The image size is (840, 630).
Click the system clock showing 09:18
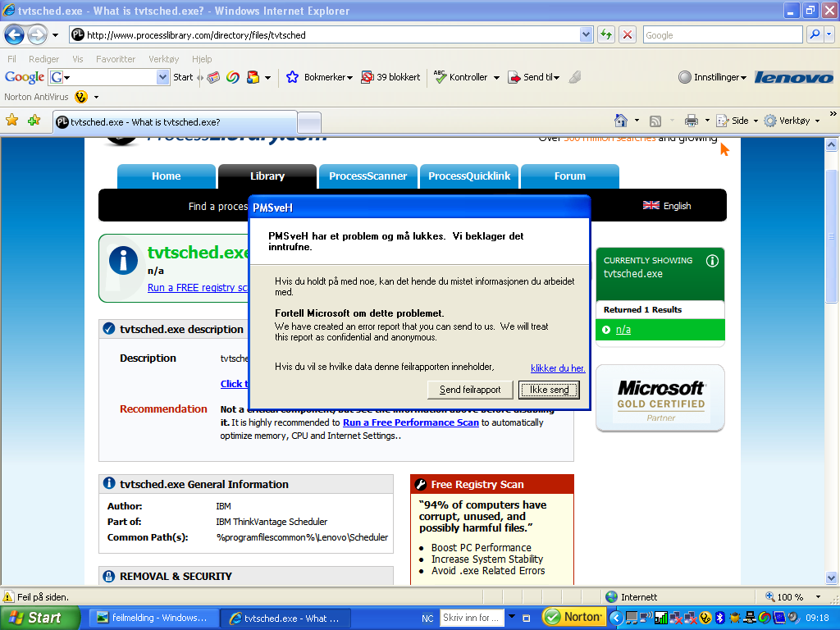coord(817,618)
